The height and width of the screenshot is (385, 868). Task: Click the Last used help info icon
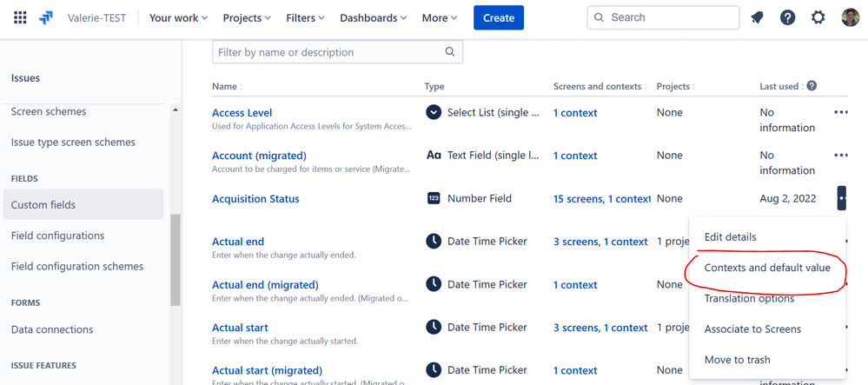click(812, 86)
